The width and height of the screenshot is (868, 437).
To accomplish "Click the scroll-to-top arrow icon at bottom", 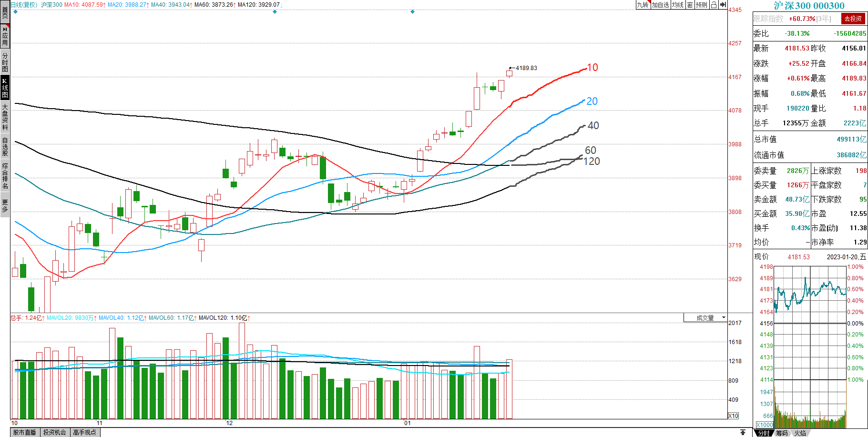I will pos(743,432).
